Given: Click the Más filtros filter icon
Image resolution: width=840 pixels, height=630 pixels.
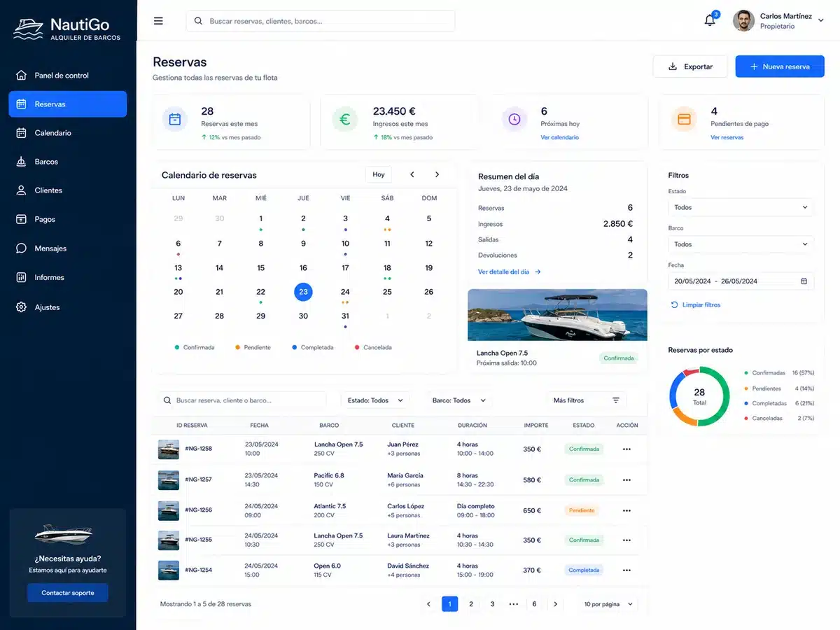Looking at the screenshot, I should pyautogui.click(x=616, y=400).
